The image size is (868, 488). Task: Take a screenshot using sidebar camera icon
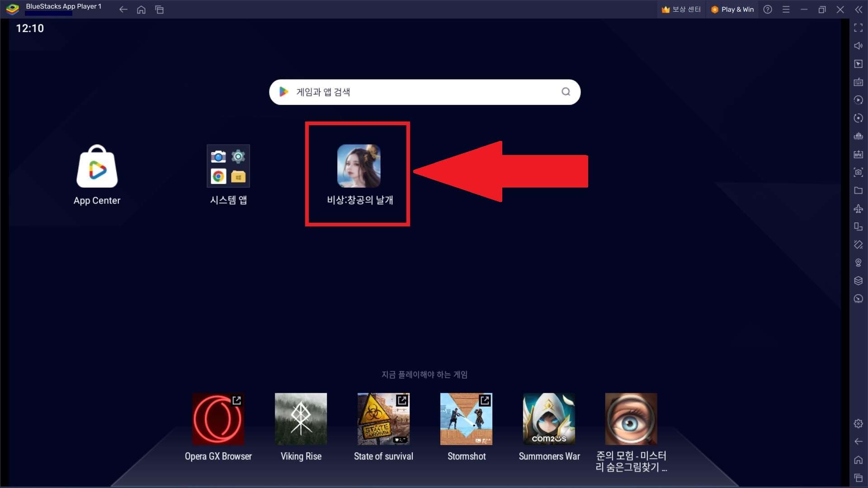pos(859,172)
